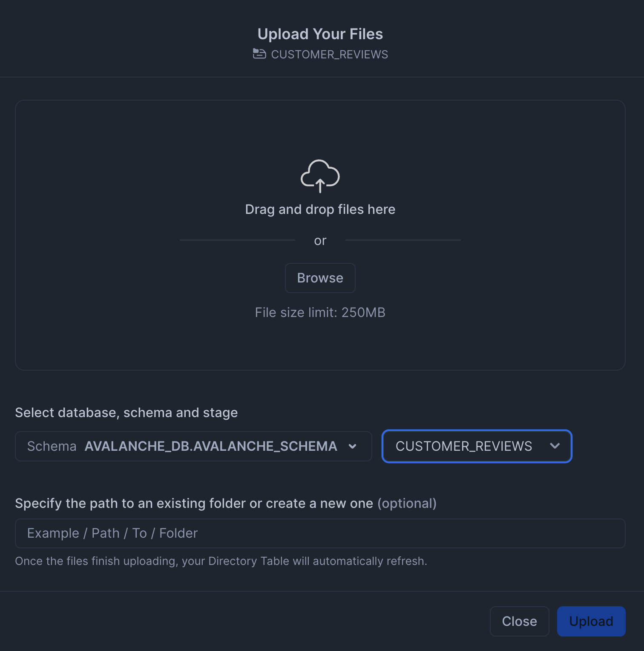644x651 pixels.
Task: Click the "File size limit: 250MB" note
Action: pyautogui.click(x=320, y=312)
